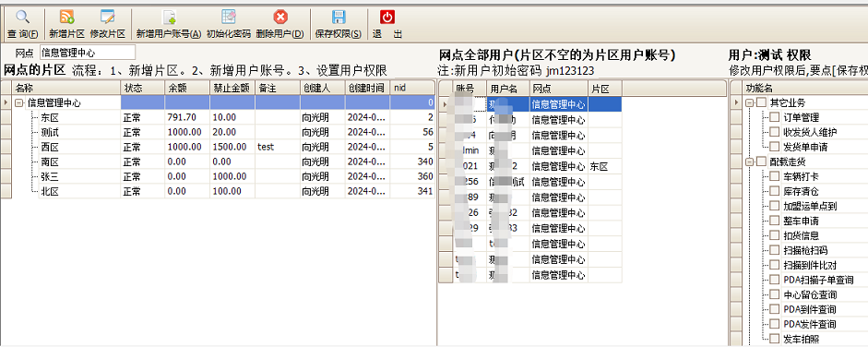Click the 新增片区 add-zone icon
The image size is (868, 347).
tap(66, 17)
